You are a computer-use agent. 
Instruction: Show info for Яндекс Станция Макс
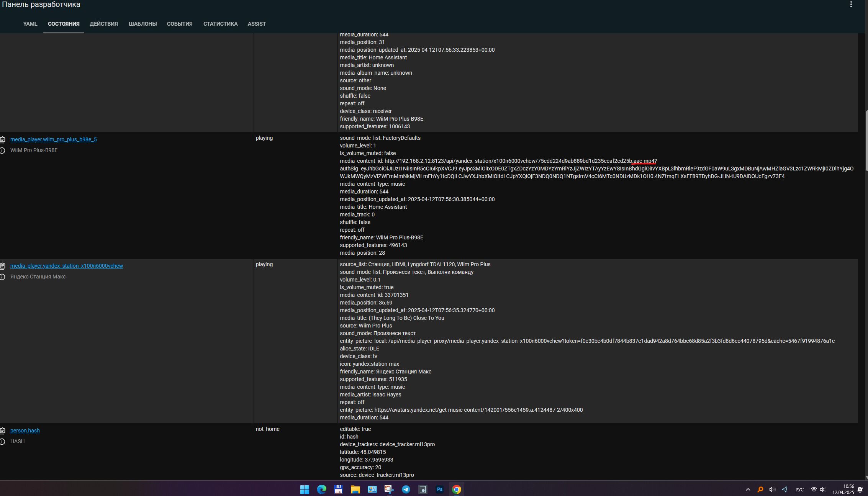point(3,277)
